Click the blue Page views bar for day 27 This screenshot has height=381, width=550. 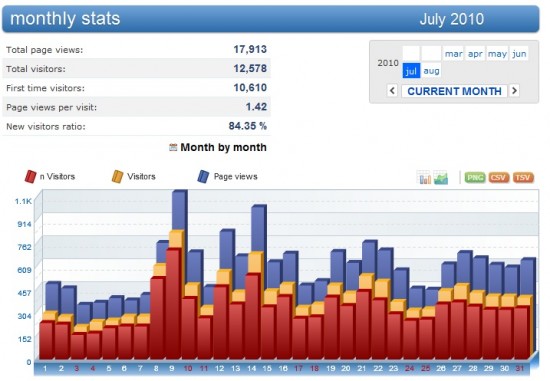coord(465,268)
